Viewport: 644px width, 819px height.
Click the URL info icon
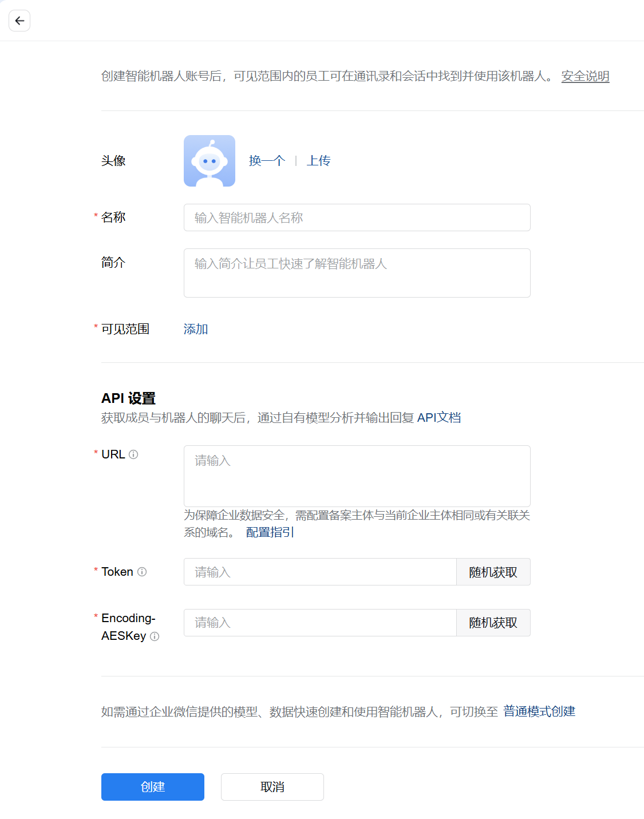click(x=133, y=454)
